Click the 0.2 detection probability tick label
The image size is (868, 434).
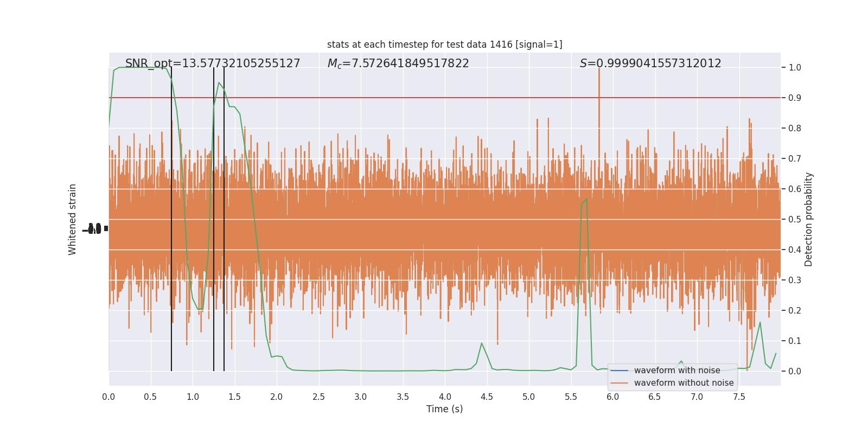[795, 311]
